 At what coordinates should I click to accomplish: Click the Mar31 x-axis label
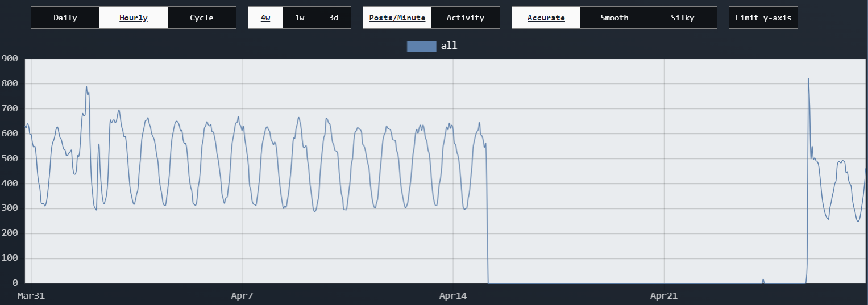(31, 295)
